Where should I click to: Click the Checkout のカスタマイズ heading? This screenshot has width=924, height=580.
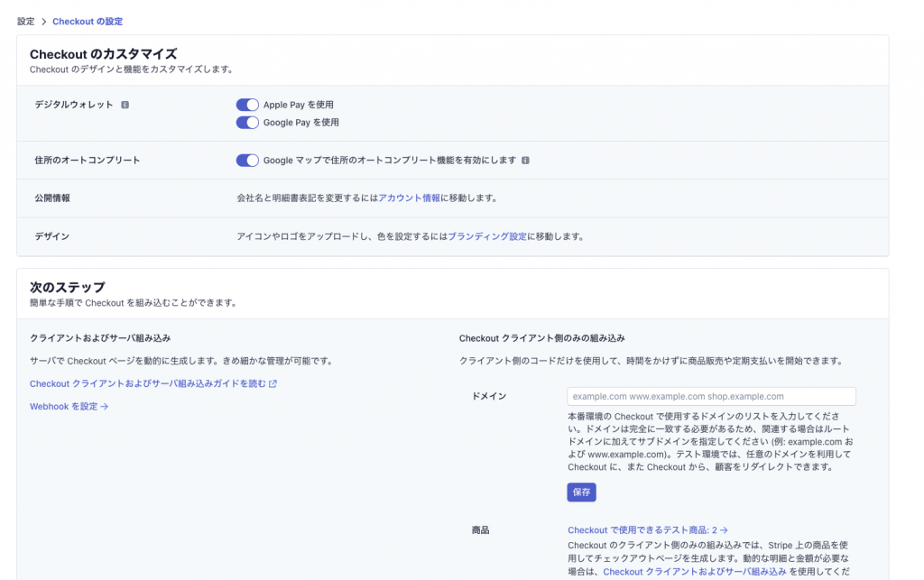point(103,54)
